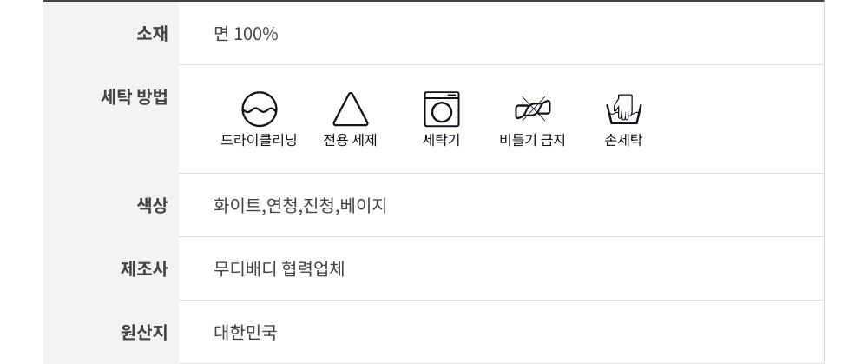Viewport: 868px width, 364px height.
Task: Click the dry cleaning circle icon
Action: 259,109
